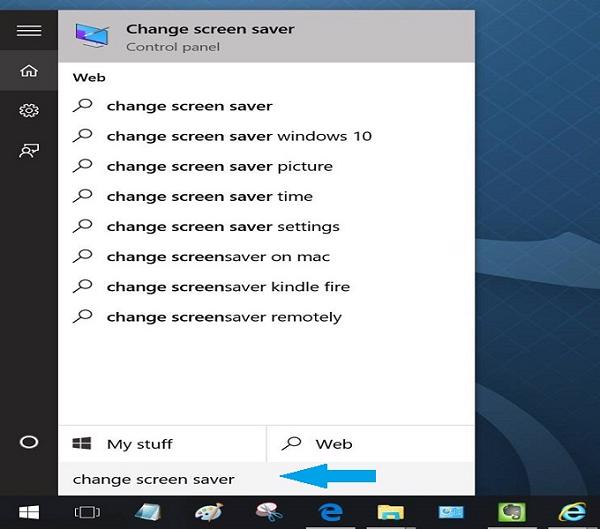Viewport: 600px width, 529px height.
Task: Search the web for 'change screen saver'
Action: click(x=266, y=106)
